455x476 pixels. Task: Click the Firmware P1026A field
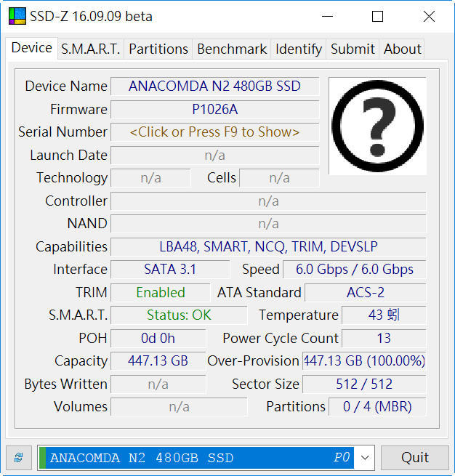214,109
